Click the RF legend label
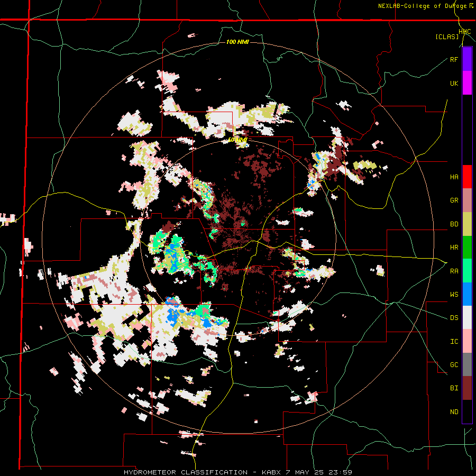Screen dimensions: 476x476 (454, 59)
